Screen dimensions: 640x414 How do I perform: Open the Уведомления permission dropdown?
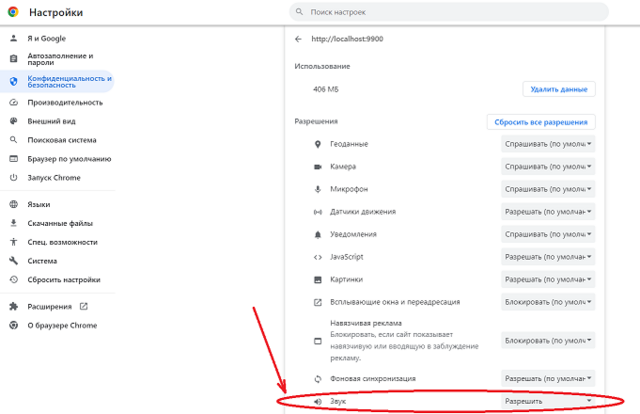coord(548,234)
